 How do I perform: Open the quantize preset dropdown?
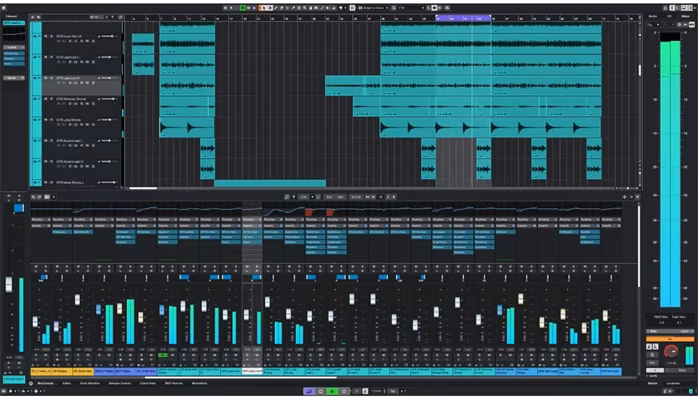coord(410,8)
